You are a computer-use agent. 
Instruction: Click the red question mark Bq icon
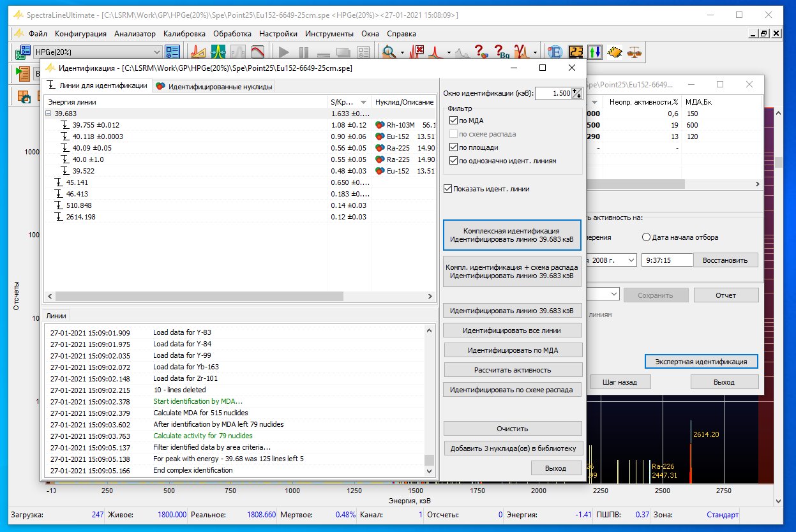point(501,52)
